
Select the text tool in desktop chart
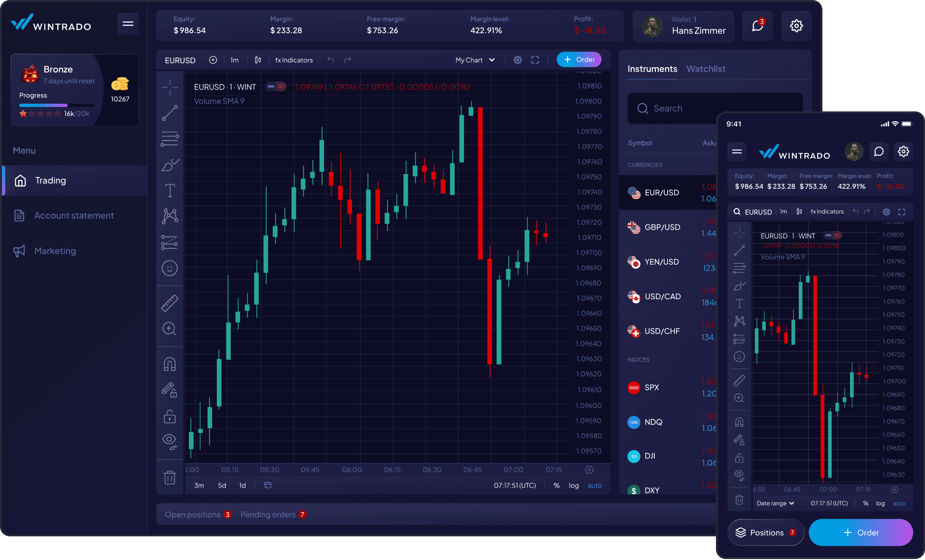point(170,190)
